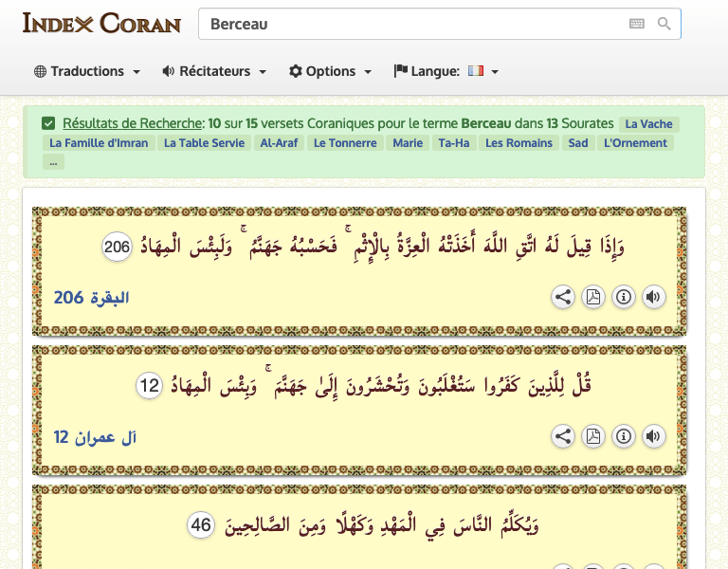The image size is (728, 569).
Task: Open the Récitateurs dropdown menu
Action: coord(214,71)
